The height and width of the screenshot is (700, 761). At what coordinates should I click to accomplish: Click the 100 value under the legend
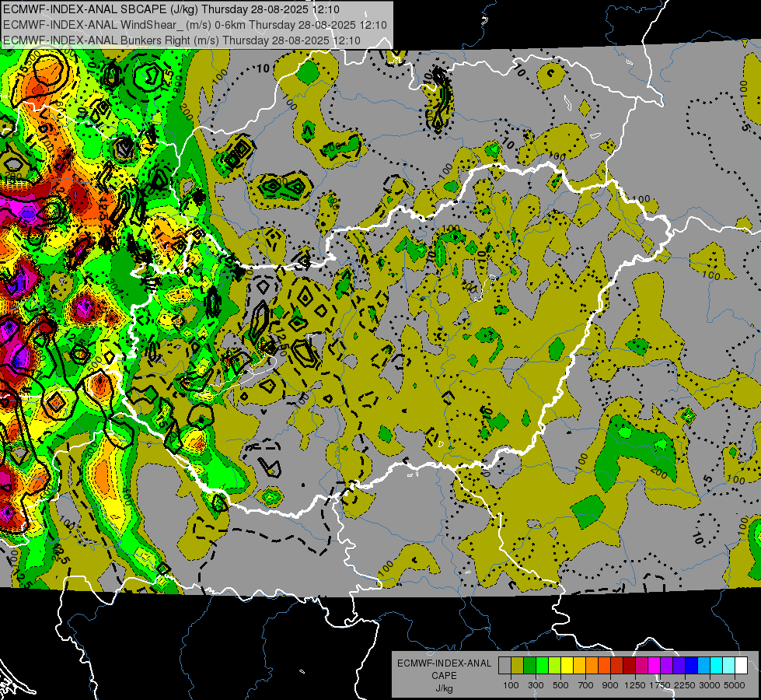(x=511, y=685)
